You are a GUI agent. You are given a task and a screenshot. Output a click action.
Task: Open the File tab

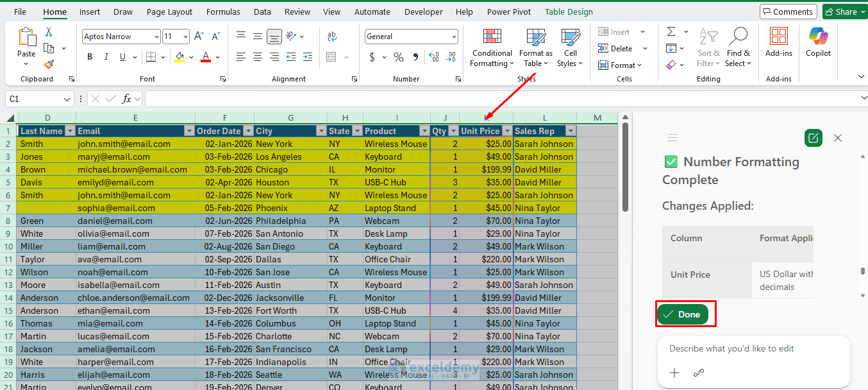(20, 12)
